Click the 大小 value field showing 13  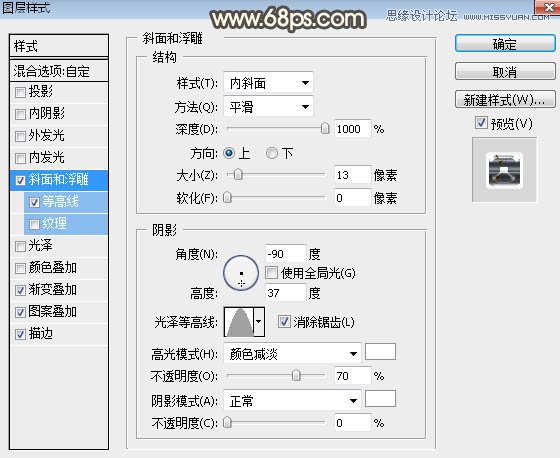[x=352, y=175]
